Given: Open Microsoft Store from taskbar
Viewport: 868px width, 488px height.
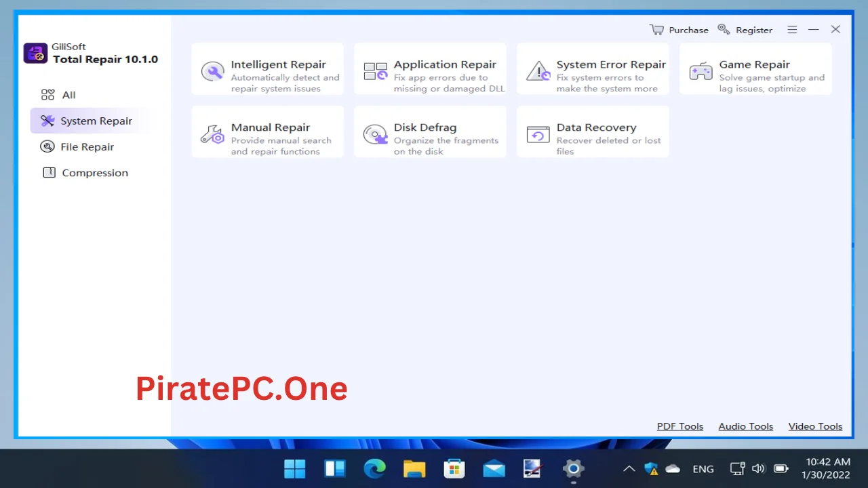Looking at the screenshot, I should tap(454, 468).
